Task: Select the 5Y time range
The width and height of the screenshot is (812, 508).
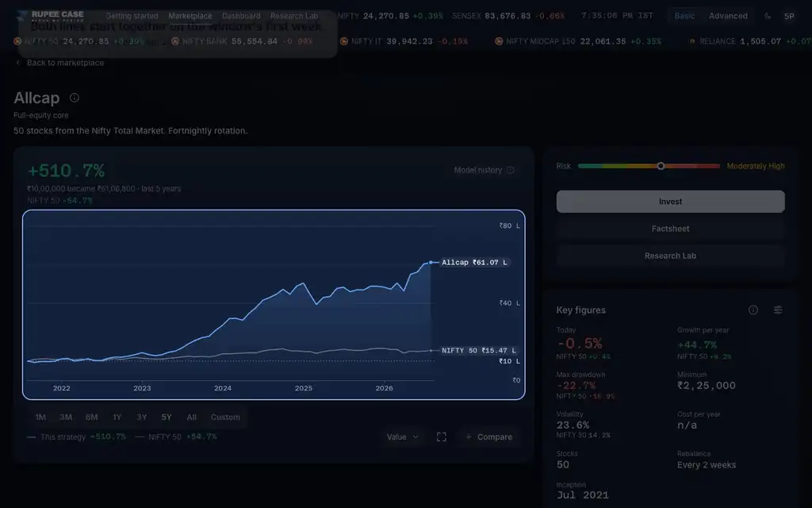Action: [167, 418]
